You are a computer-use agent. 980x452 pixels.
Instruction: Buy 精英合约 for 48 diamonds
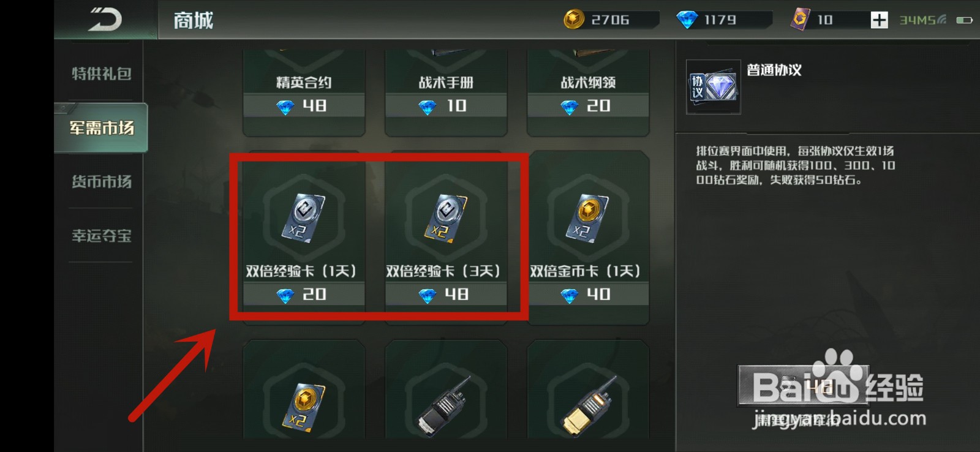[304, 106]
